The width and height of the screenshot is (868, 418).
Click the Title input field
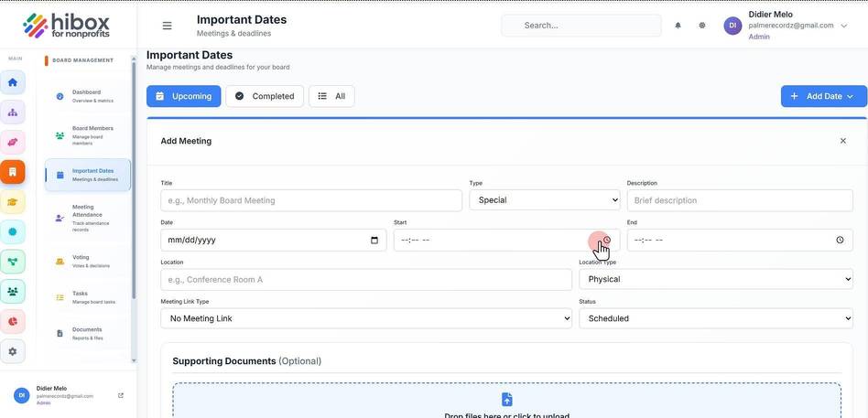pyautogui.click(x=311, y=200)
